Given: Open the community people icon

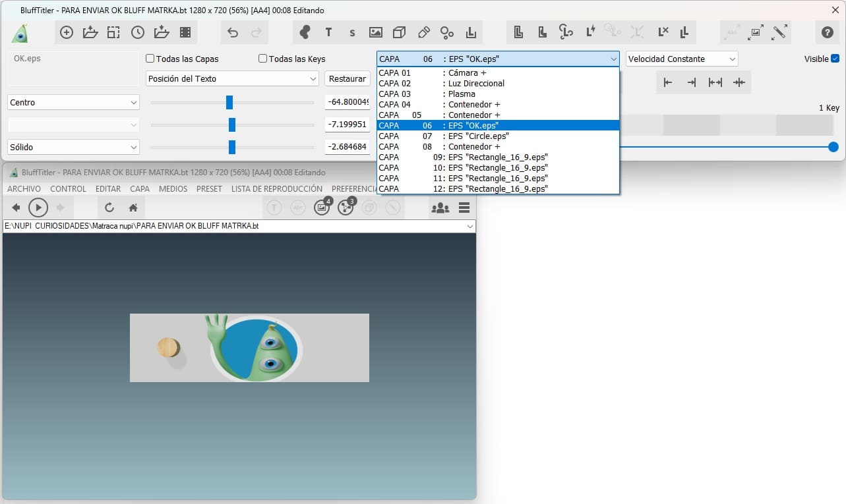Looking at the screenshot, I should (440, 208).
